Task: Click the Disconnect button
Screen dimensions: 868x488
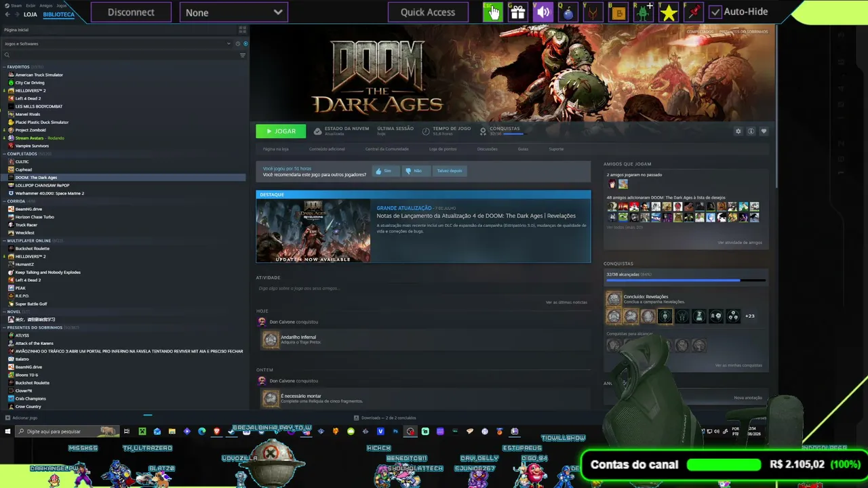Action: click(131, 12)
